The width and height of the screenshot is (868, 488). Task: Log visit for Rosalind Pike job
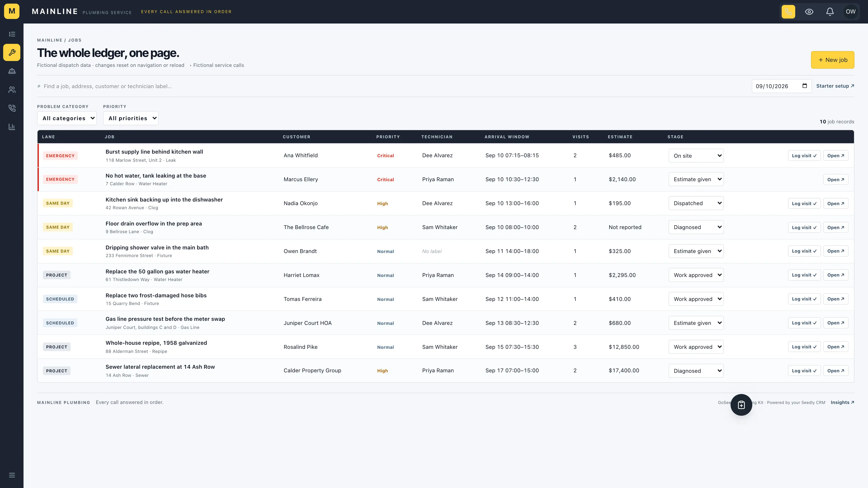804,347
